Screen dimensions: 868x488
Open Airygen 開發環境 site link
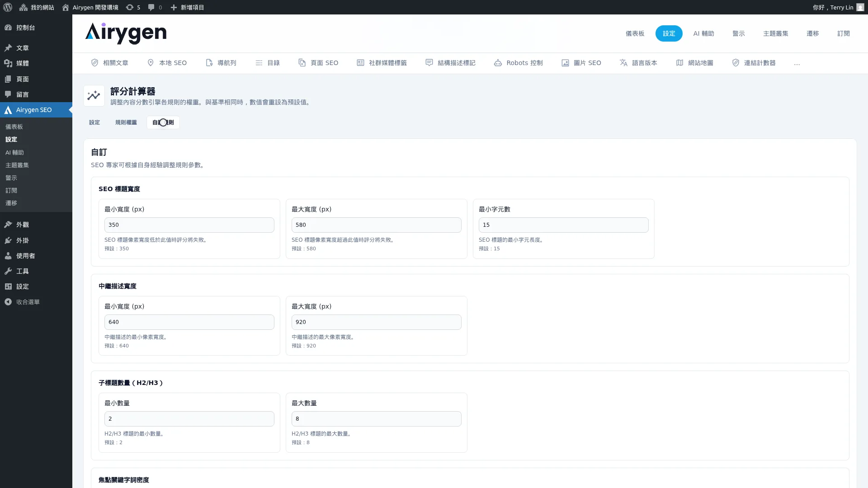90,7
